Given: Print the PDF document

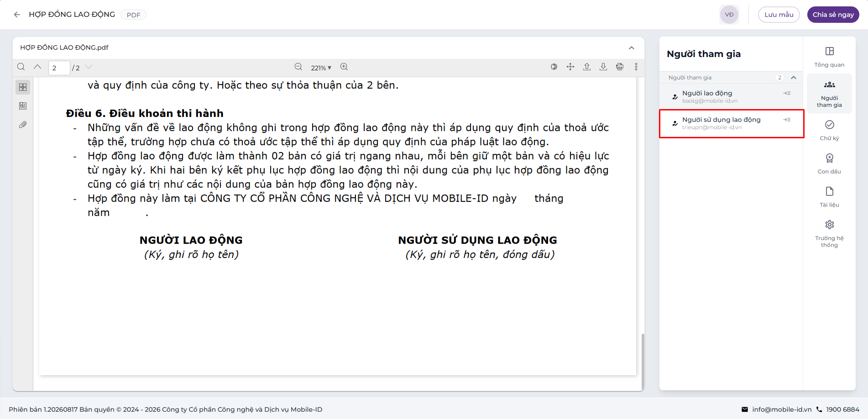Looking at the screenshot, I should (x=620, y=67).
